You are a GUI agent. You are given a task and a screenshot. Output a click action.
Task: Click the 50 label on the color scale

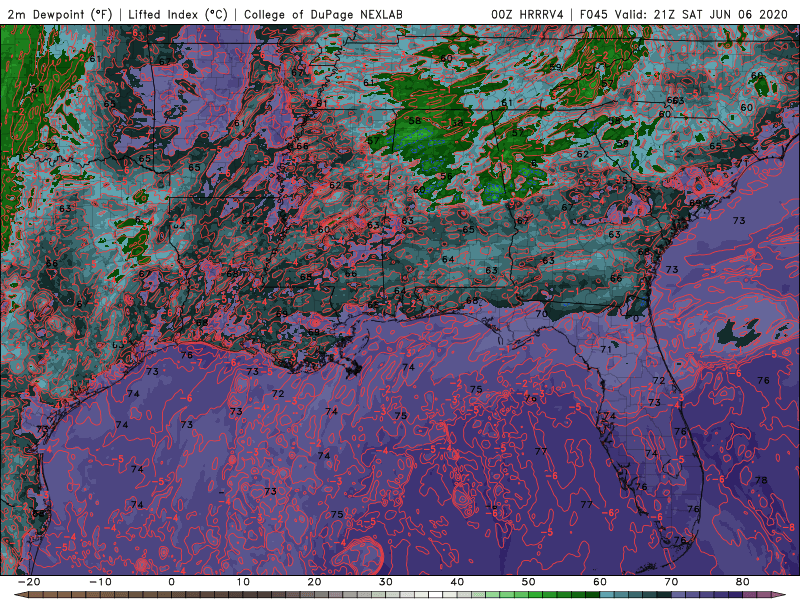pos(529,582)
